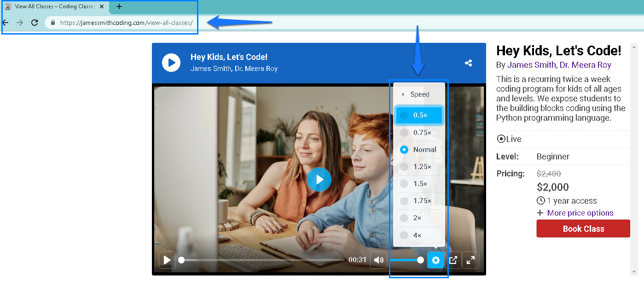Reload the page with refresh icon
Viewport: 644px width, 281px height.
coord(35,23)
